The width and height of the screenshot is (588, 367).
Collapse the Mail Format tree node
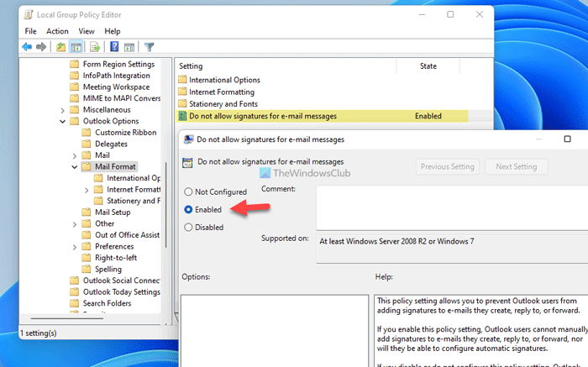(74, 167)
